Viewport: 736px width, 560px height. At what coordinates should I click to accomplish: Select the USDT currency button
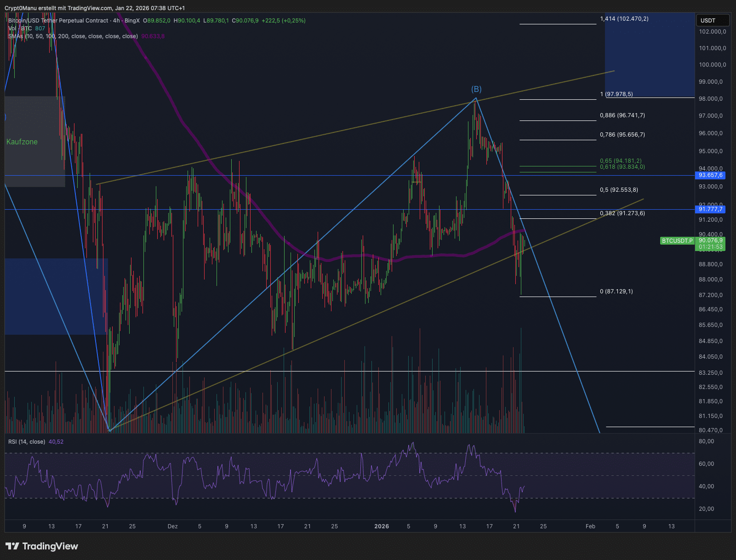pos(712,20)
